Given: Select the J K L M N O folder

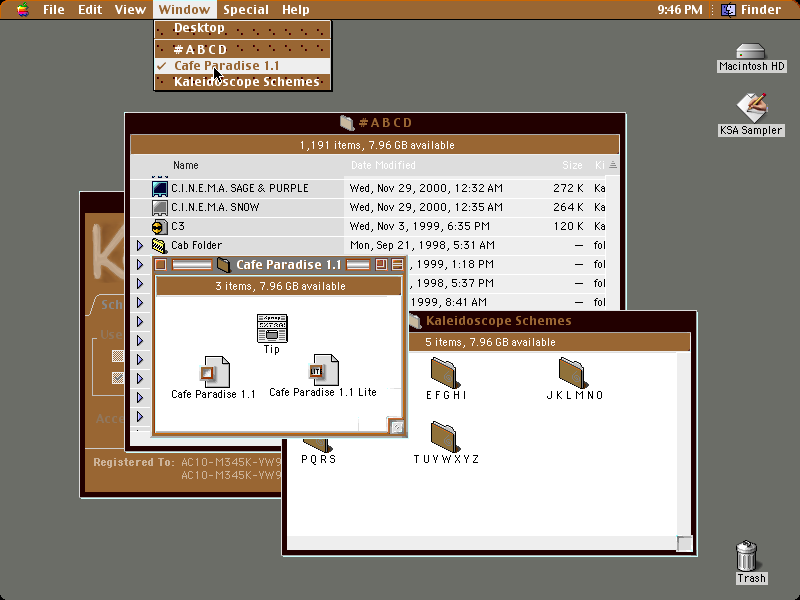Looking at the screenshot, I should (x=573, y=373).
